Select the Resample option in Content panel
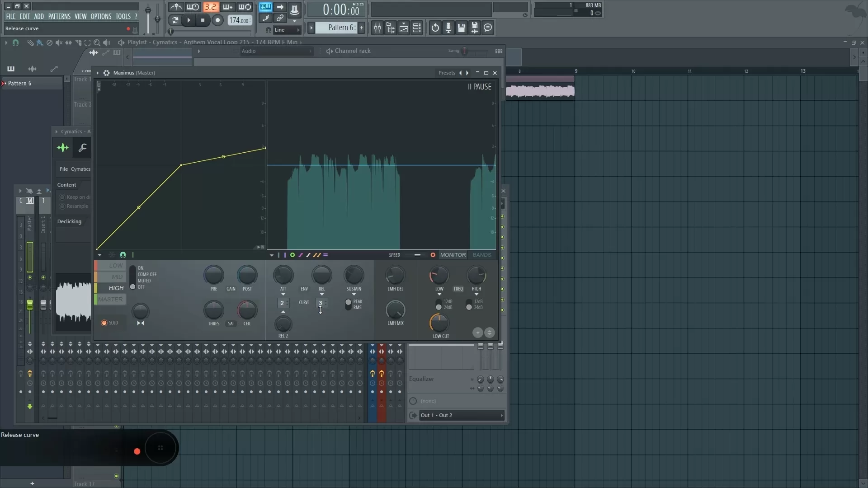This screenshot has width=868, height=488. tap(62, 206)
